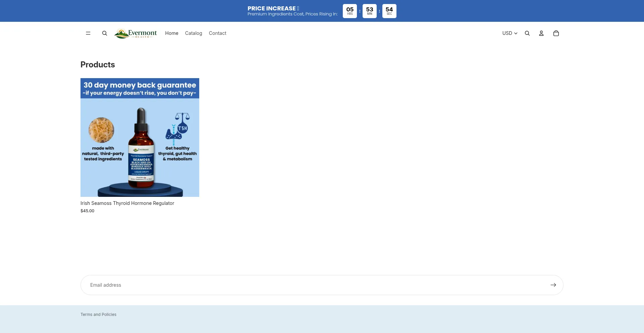The width and height of the screenshot is (644, 333).
Task: Click the $45.00 product price
Action: click(87, 211)
